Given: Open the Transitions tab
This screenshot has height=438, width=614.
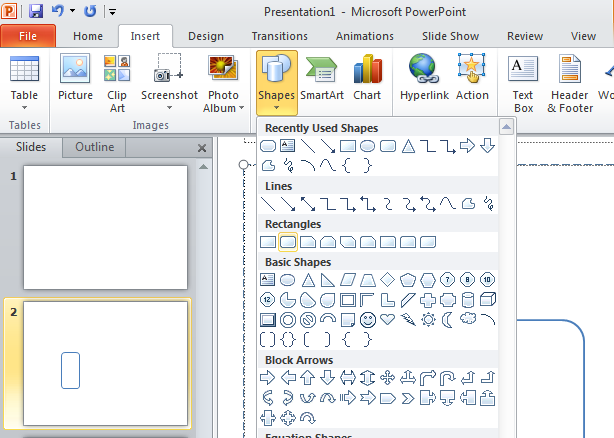Looking at the screenshot, I should coord(280,36).
